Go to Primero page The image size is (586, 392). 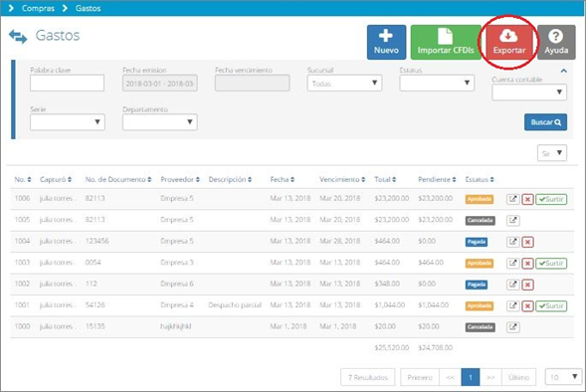420,377
